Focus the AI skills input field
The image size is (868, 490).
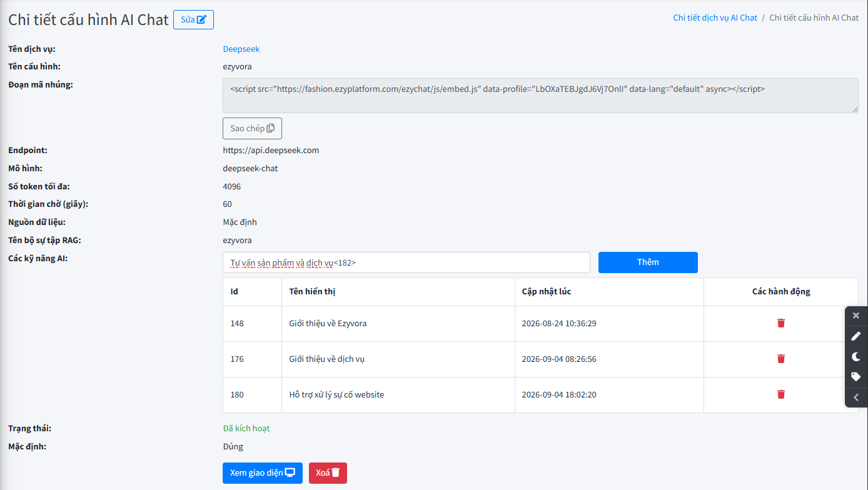point(406,262)
